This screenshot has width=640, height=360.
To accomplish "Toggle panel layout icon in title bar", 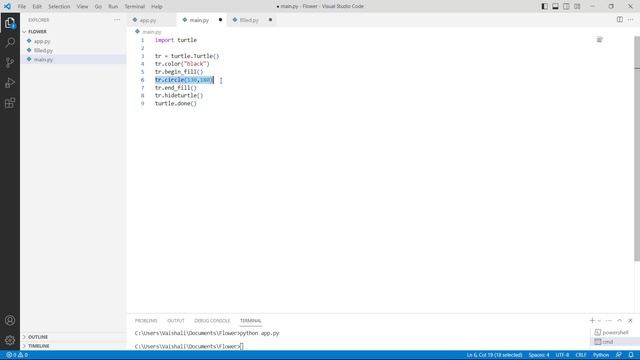I will [x=556, y=6].
